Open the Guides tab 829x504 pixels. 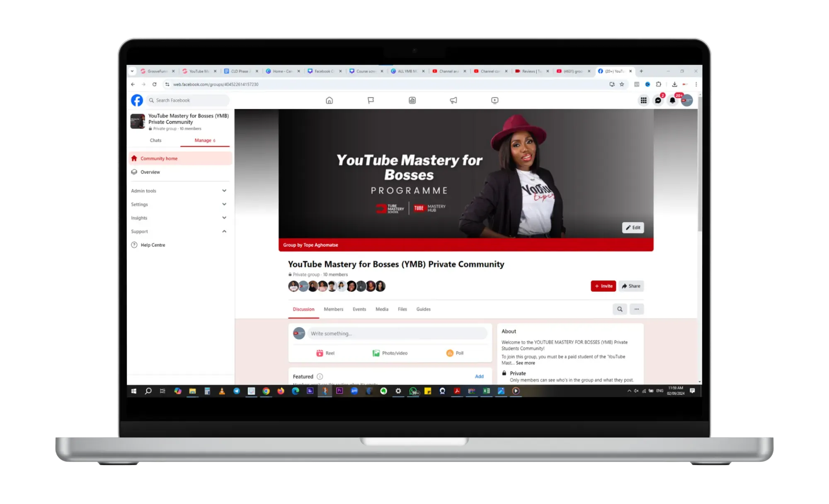[x=423, y=309]
